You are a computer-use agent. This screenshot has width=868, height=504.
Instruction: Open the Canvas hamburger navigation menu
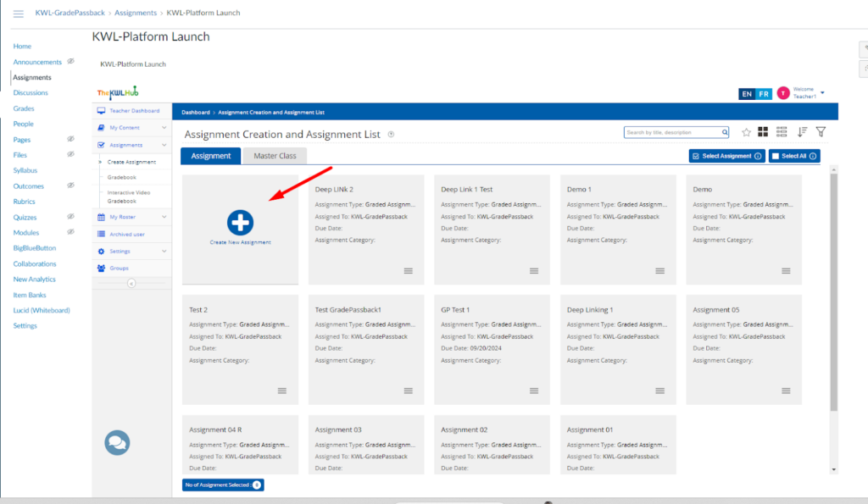(x=18, y=14)
